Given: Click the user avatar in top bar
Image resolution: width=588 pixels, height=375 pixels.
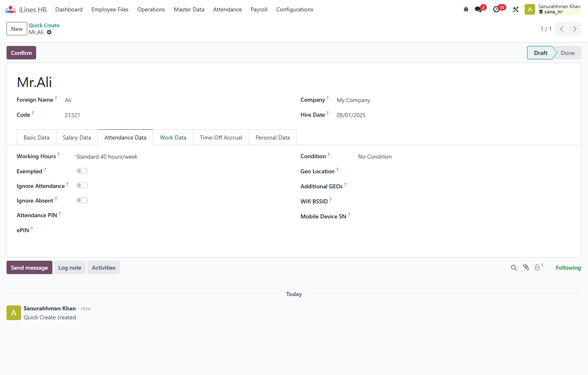Looking at the screenshot, I should coord(530,9).
